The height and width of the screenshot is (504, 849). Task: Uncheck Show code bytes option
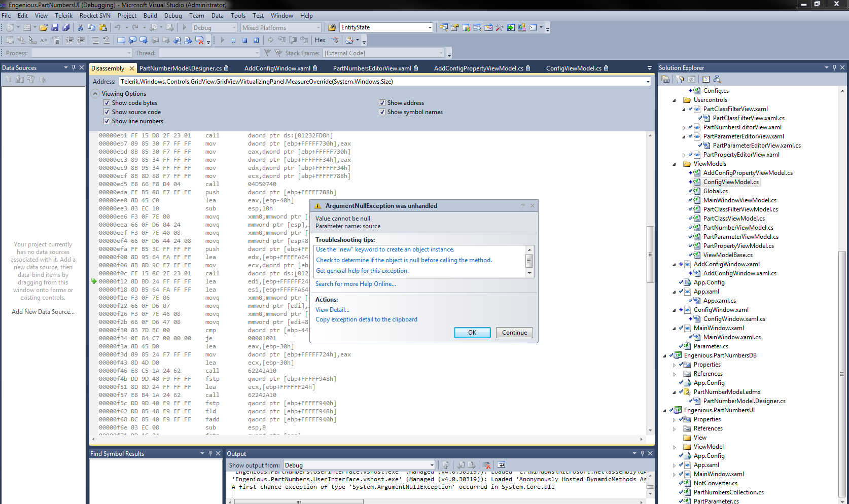(x=107, y=103)
